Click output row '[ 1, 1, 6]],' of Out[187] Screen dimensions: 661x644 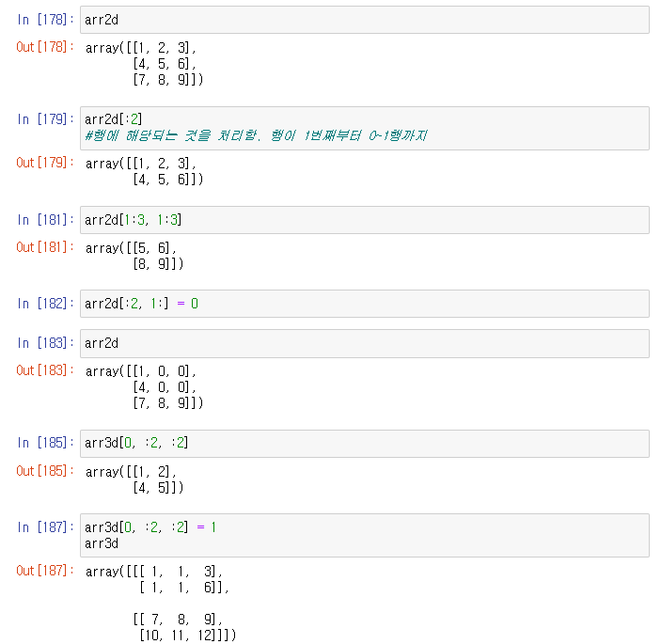coord(184,588)
